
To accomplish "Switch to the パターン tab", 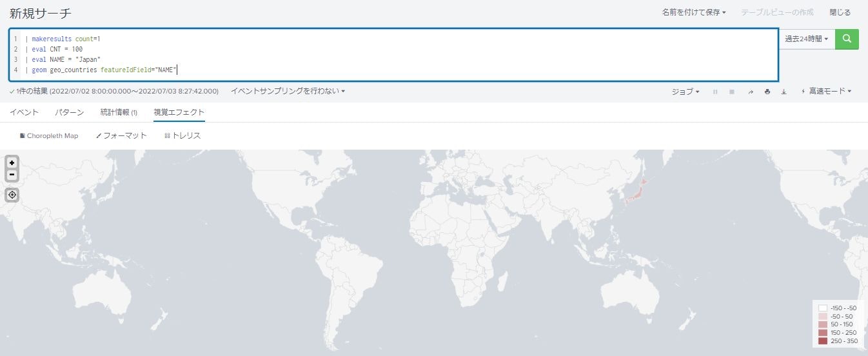I will [x=70, y=112].
